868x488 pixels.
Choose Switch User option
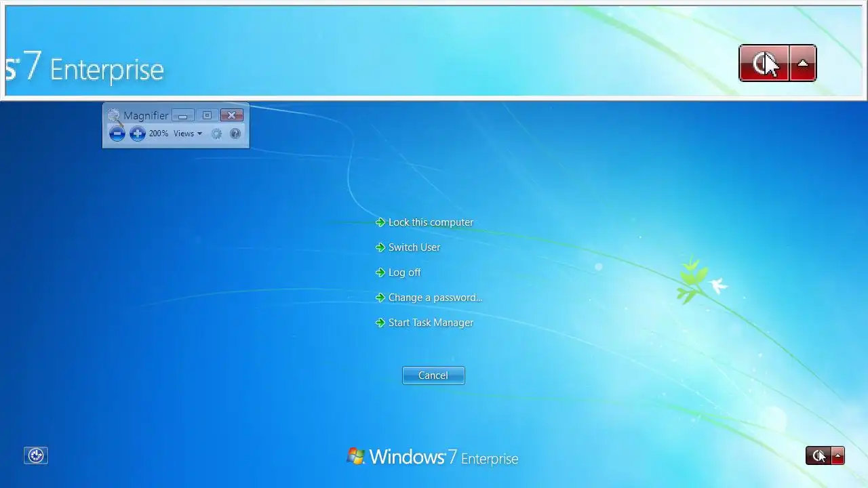click(x=408, y=247)
